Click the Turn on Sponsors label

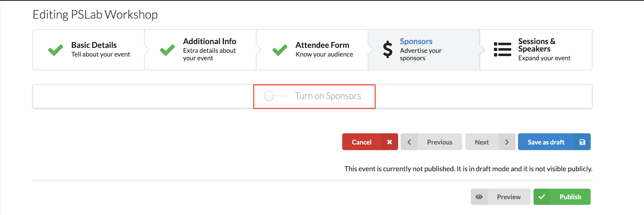point(328,96)
